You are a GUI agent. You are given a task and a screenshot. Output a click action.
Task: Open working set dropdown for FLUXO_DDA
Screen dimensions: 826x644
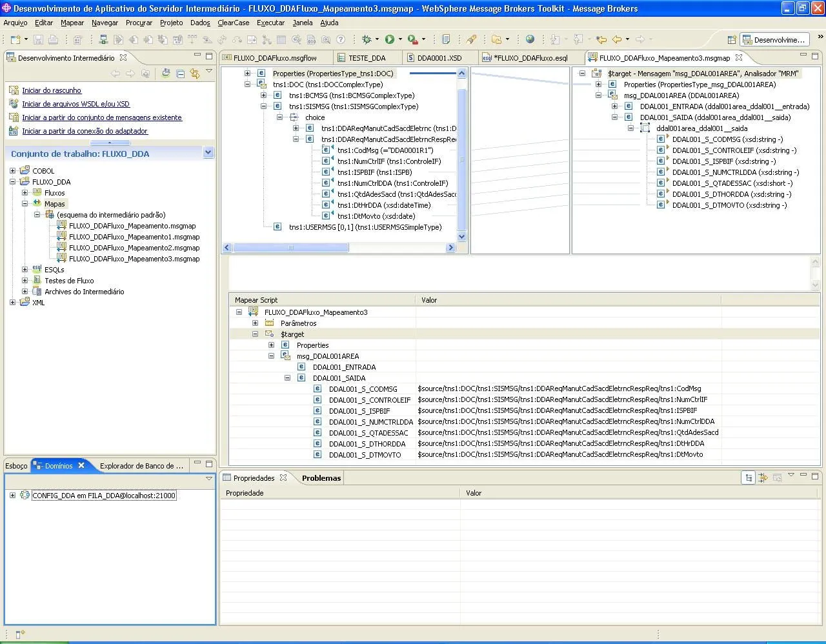pyautogui.click(x=208, y=153)
